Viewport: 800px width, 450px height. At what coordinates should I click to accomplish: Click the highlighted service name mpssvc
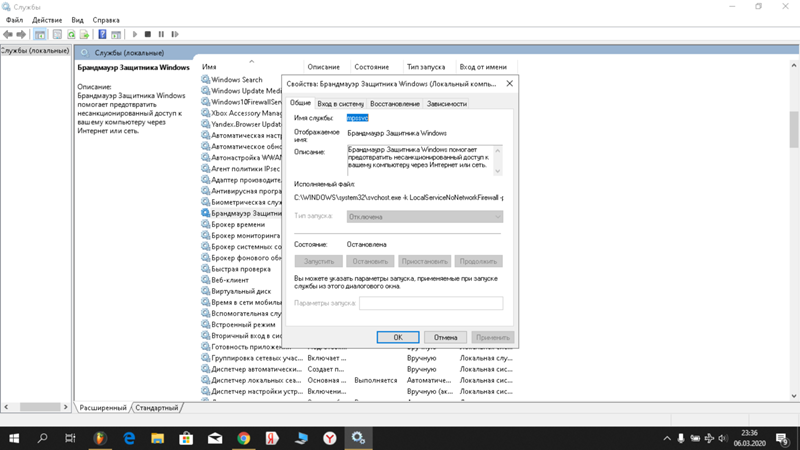click(357, 118)
